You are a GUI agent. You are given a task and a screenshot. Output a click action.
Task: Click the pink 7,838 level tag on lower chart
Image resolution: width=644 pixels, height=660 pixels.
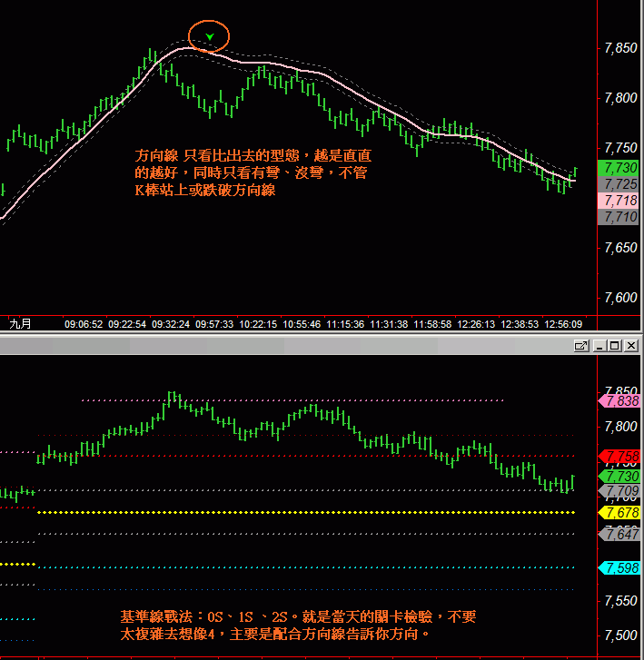click(619, 400)
